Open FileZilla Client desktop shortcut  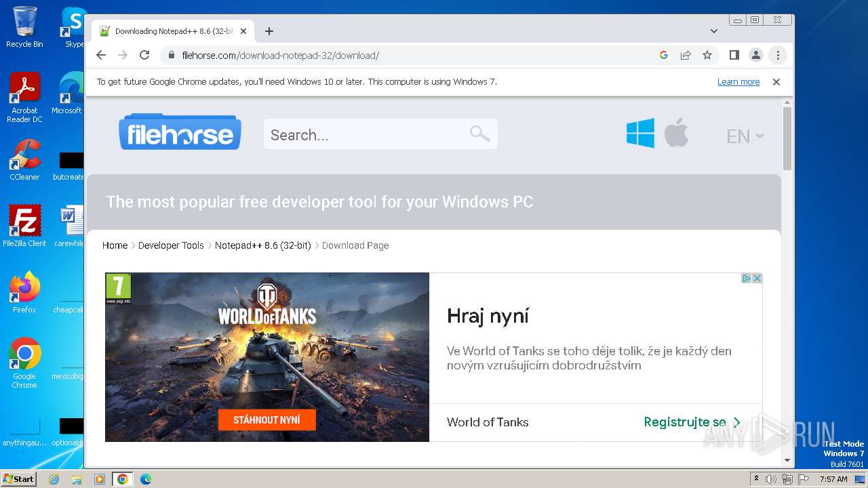coord(24,226)
